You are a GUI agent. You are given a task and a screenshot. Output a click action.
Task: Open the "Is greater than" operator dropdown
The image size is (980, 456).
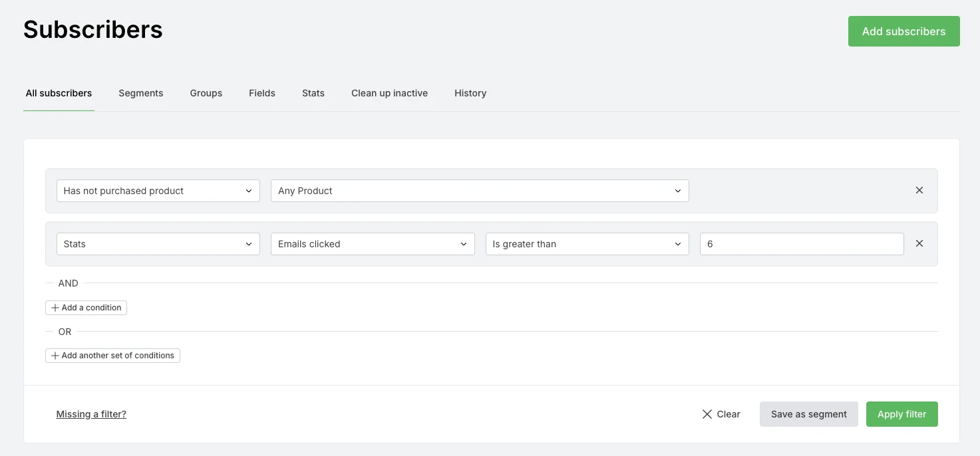pyautogui.click(x=586, y=243)
